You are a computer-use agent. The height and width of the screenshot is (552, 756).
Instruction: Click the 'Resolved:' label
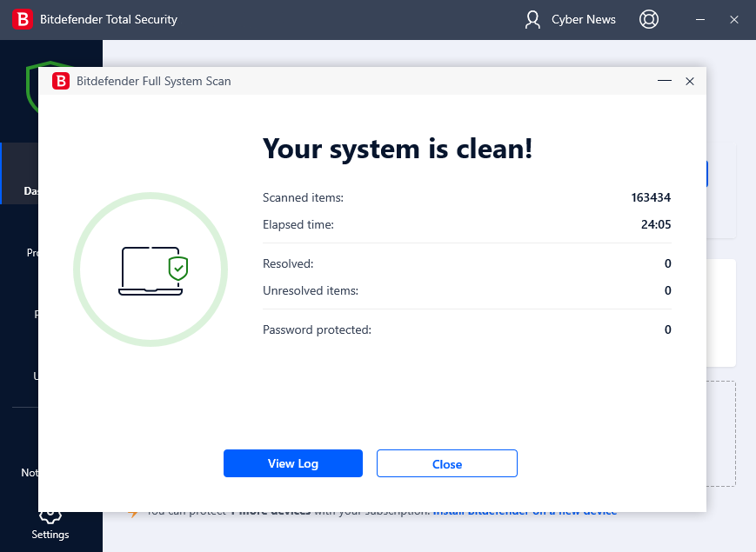(288, 263)
